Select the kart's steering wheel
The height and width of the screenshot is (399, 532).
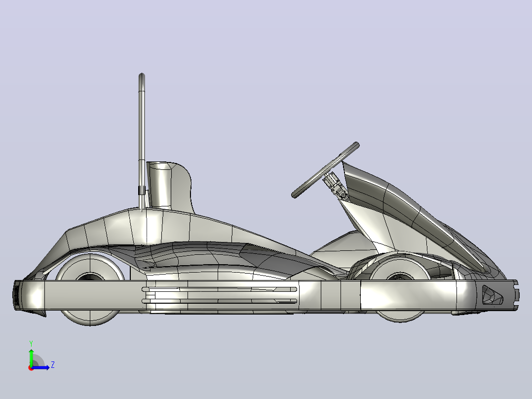[325, 170]
